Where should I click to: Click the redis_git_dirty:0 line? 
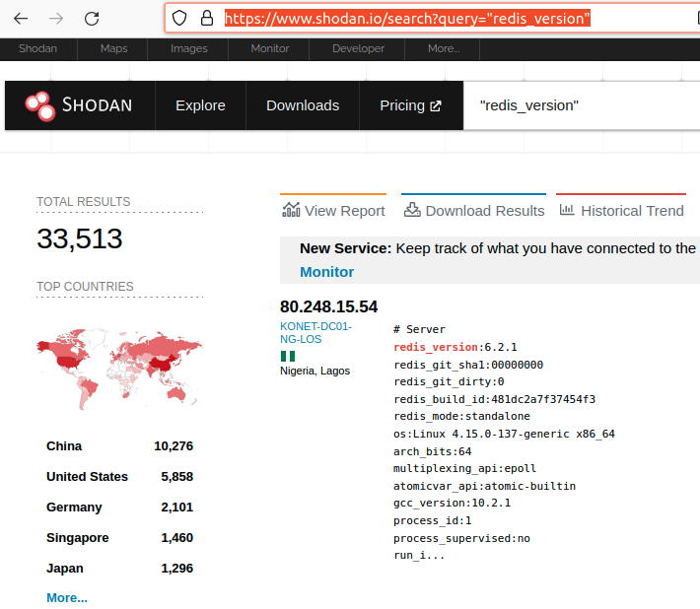pos(449,382)
